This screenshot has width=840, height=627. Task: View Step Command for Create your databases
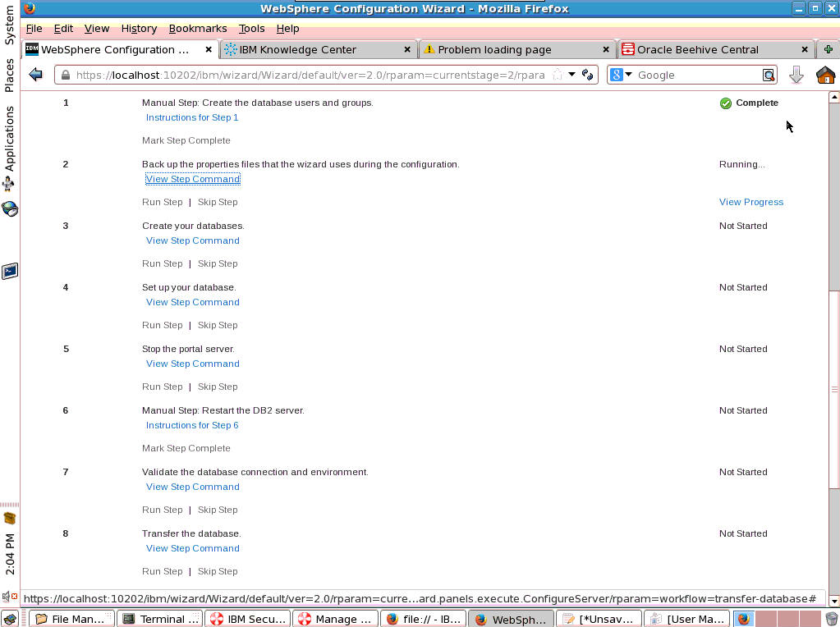tap(192, 240)
